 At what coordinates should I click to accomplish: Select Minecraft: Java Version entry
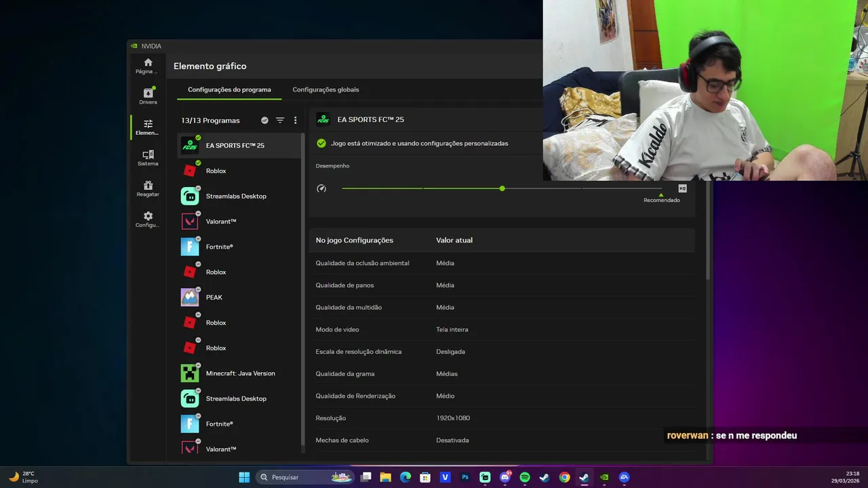239,373
